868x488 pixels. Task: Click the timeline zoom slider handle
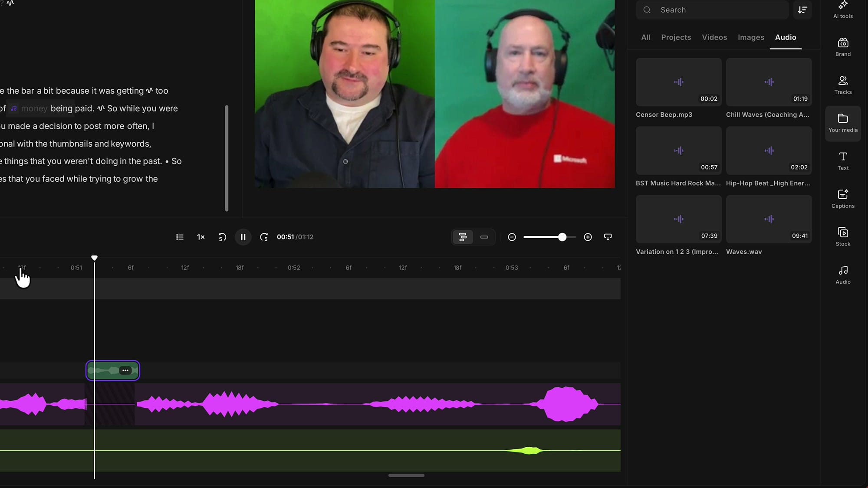(x=562, y=237)
